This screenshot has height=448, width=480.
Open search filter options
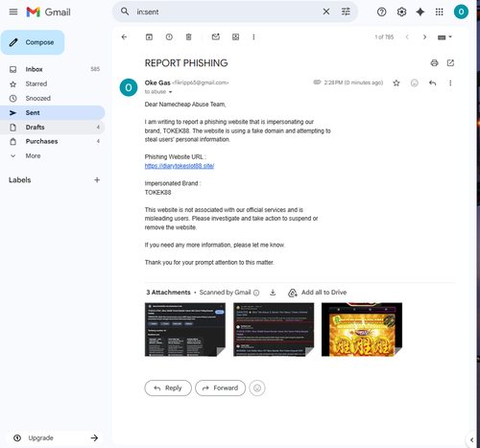tap(346, 12)
